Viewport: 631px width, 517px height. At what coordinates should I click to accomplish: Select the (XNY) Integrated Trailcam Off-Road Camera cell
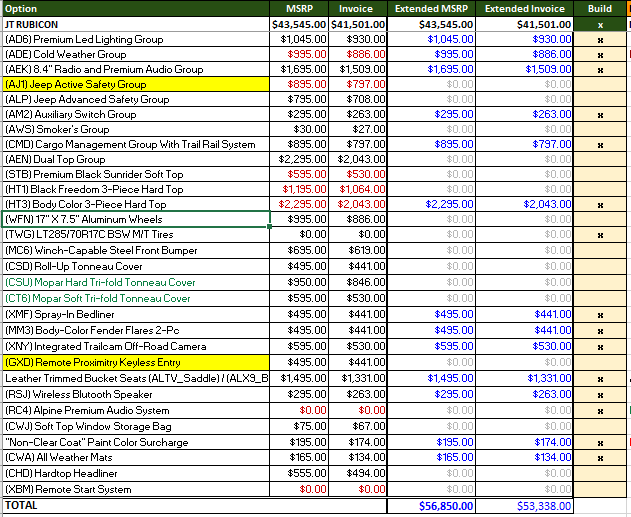point(136,346)
